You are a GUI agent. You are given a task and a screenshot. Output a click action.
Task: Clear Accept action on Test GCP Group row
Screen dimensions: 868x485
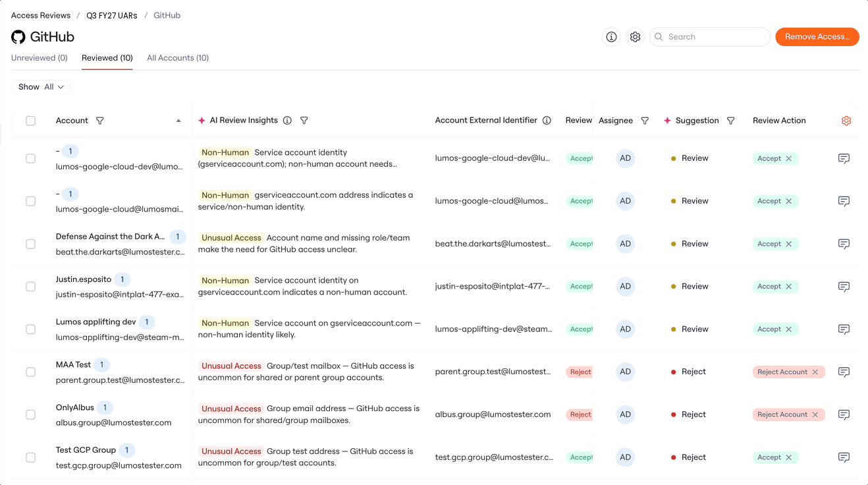point(789,457)
